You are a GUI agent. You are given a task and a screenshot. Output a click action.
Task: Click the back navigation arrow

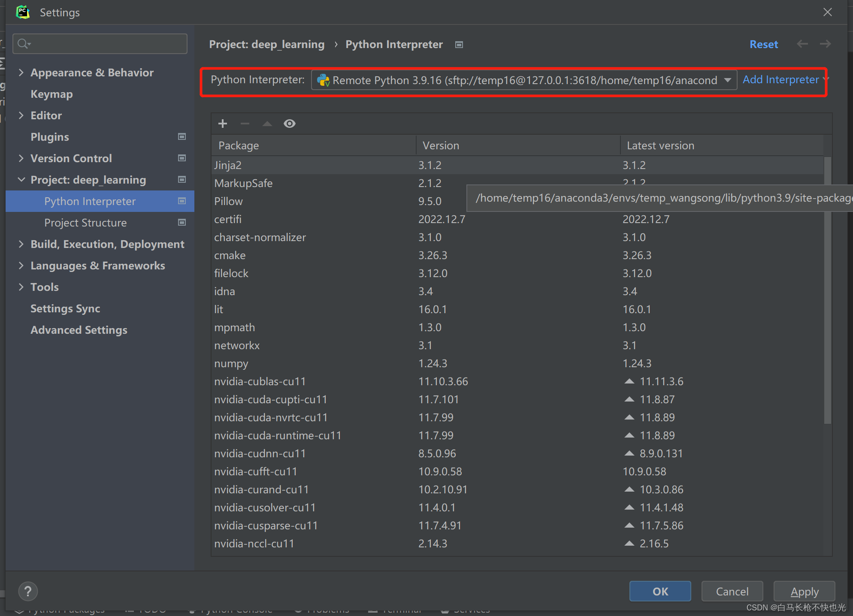(802, 44)
